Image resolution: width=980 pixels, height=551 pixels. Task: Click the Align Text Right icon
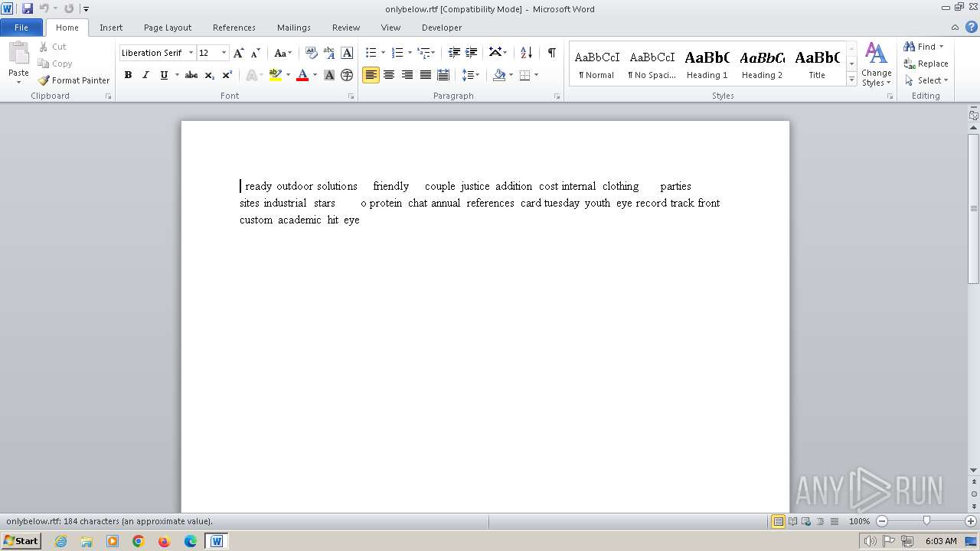click(407, 75)
